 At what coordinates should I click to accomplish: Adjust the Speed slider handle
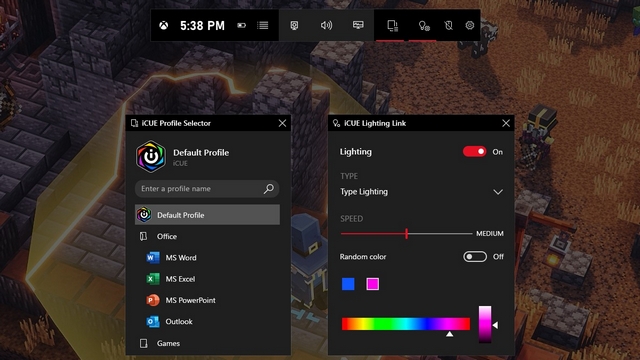[x=407, y=233]
